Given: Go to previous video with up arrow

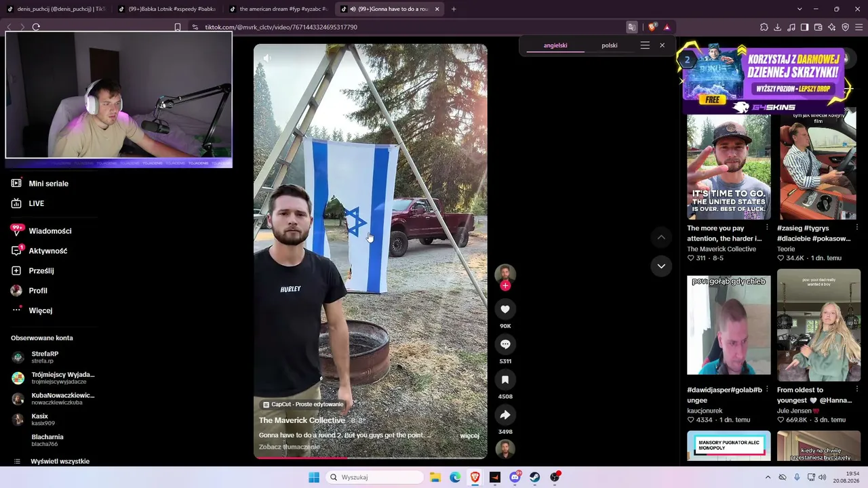Looking at the screenshot, I should 661,237.
